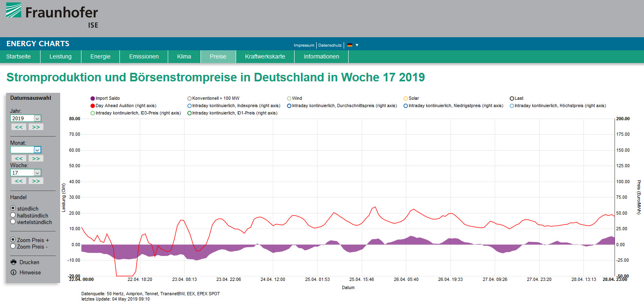Click the German flag language icon
The width and height of the screenshot is (644, 303).
pyautogui.click(x=350, y=45)
